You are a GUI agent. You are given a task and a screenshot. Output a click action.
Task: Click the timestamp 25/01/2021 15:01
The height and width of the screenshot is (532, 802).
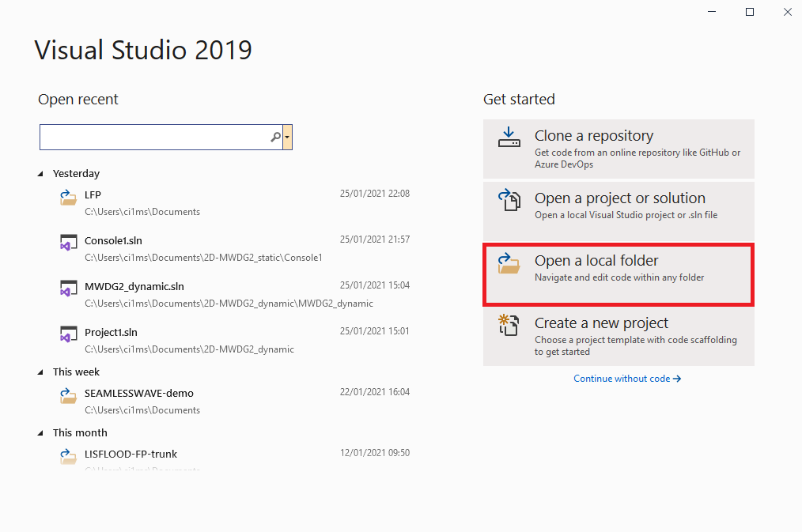pyautogui.click(x=375, y=331)
